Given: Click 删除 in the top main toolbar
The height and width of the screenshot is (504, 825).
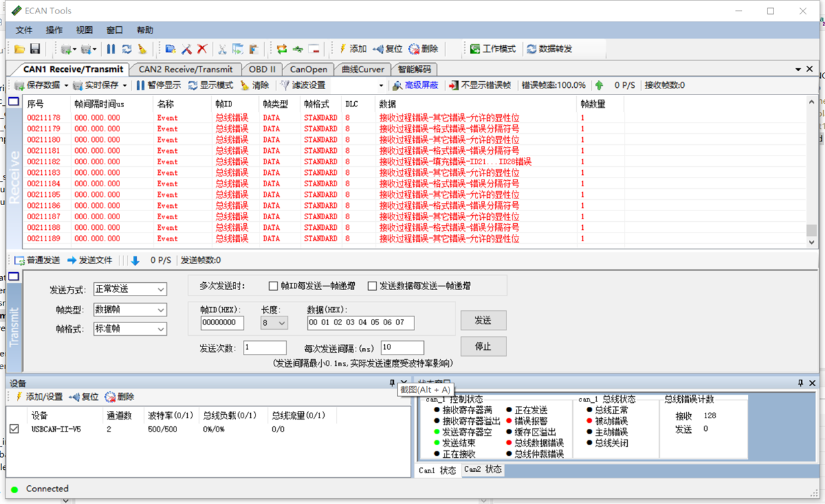Looking at the screenshot, I should click(423, 49).
